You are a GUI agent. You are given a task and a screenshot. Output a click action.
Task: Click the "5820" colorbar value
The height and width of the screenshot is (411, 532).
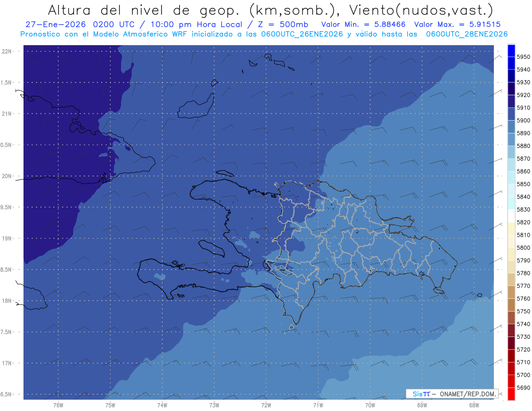click(x=524, y=222)
